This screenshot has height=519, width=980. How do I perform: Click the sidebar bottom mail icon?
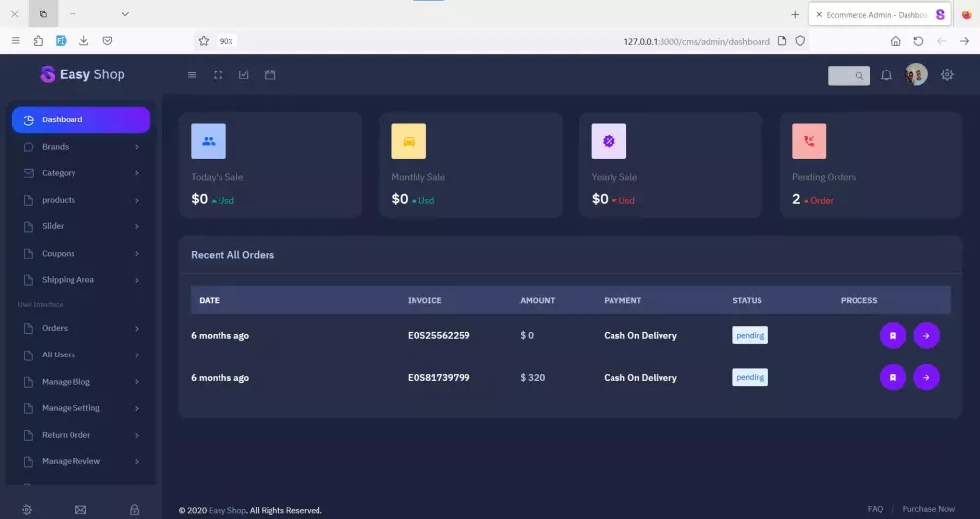(x=80, y=510)
